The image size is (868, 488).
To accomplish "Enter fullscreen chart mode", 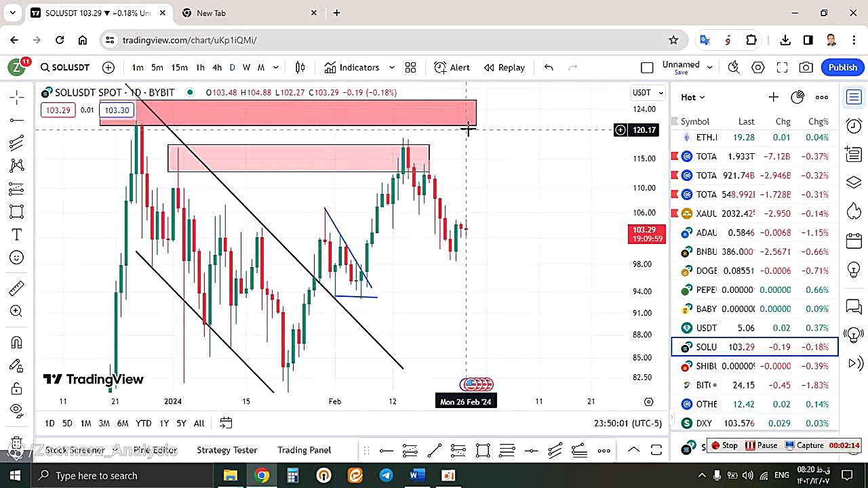I will [x=782, y=67].
